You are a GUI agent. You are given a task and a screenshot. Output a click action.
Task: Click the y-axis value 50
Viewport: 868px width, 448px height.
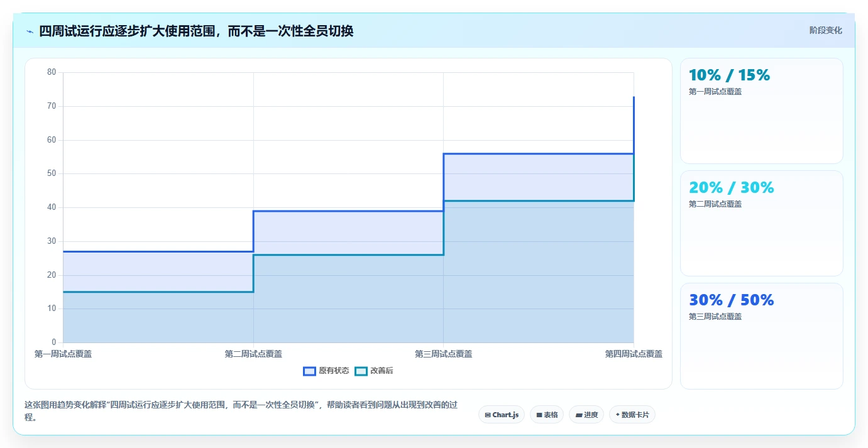click(x=52, y=173)
